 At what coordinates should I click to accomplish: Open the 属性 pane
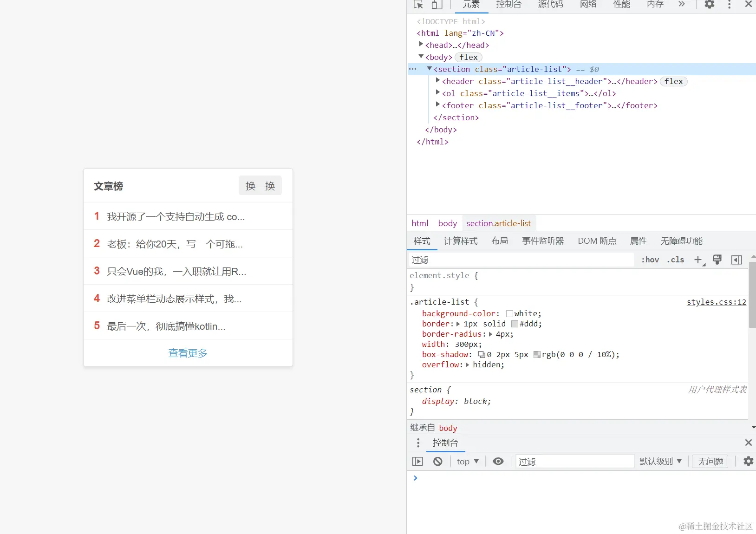[x=639, y=241]
